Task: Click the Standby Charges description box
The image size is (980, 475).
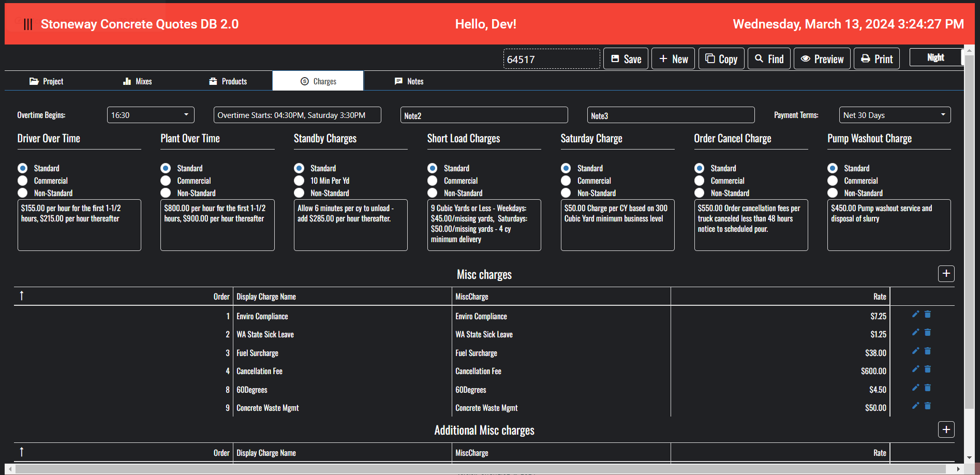Action: (351, 225)
